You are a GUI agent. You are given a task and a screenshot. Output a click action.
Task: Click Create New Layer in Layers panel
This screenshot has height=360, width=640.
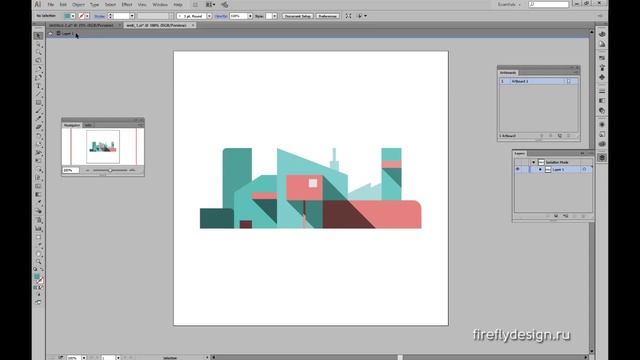[x=575, y=216]
